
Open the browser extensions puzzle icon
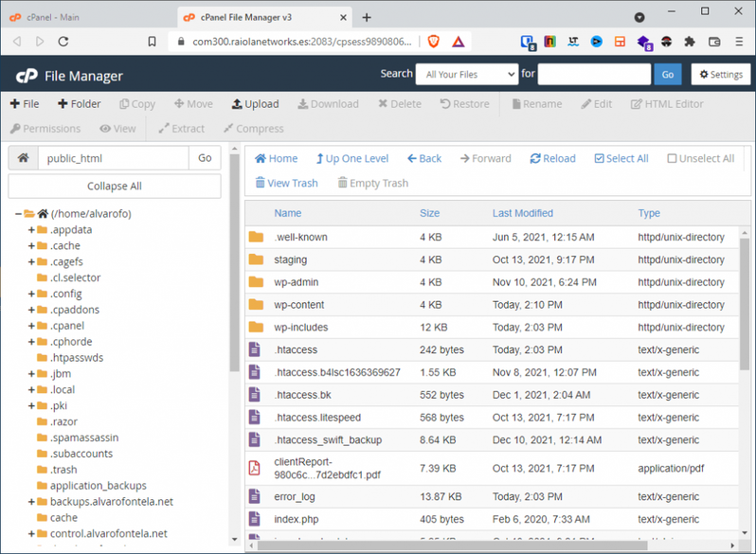point(690,42)
